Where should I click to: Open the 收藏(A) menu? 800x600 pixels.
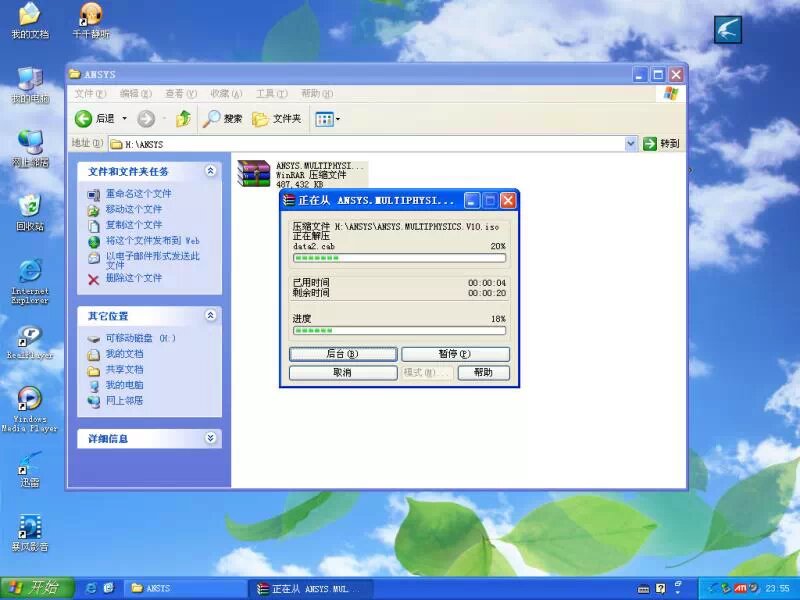(x=226, y=93)
